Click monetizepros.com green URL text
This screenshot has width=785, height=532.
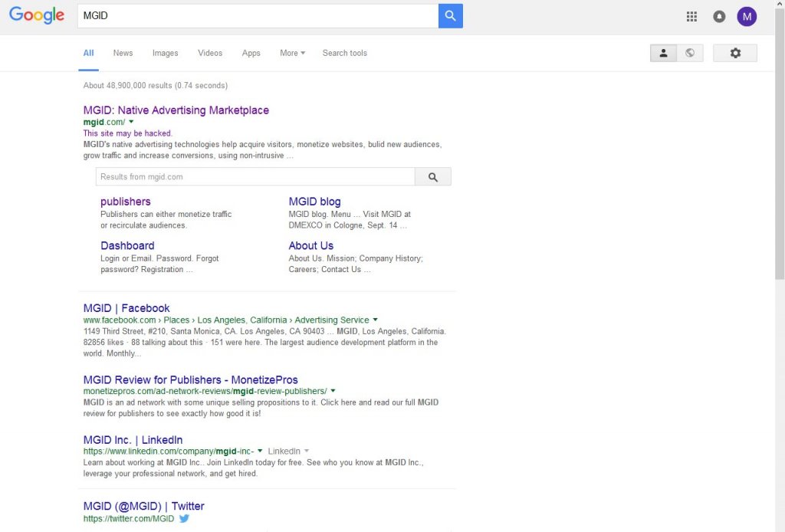(205, 391)
